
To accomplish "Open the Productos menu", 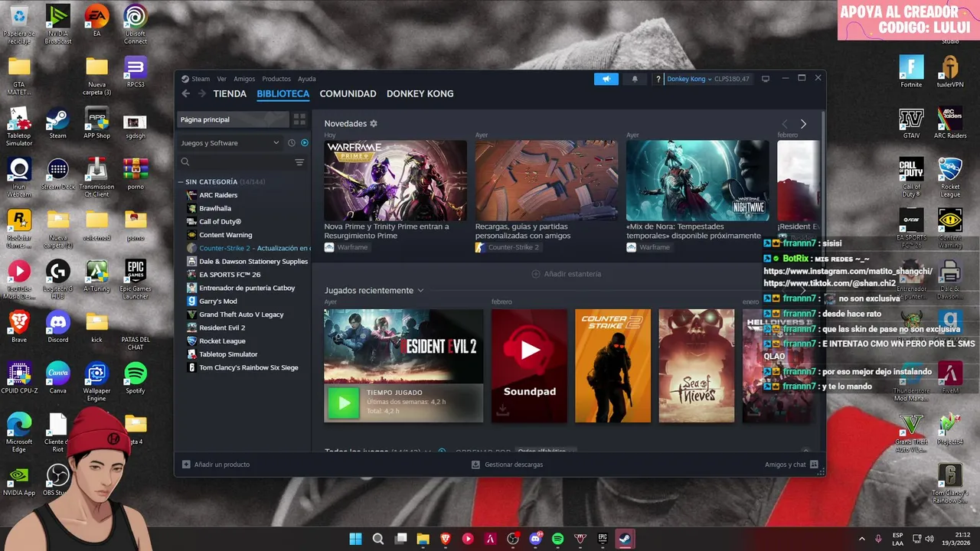I will 276,79.
